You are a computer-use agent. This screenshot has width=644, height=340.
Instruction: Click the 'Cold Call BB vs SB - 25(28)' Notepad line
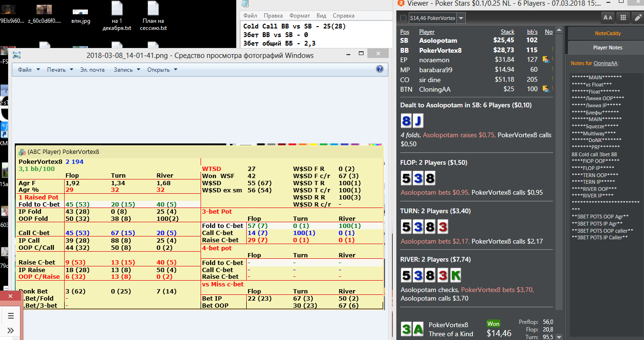pos(295,26)
